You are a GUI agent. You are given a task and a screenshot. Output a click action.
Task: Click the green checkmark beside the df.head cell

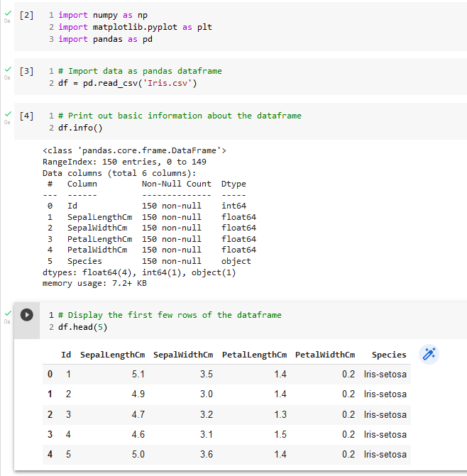coord(8,313)
